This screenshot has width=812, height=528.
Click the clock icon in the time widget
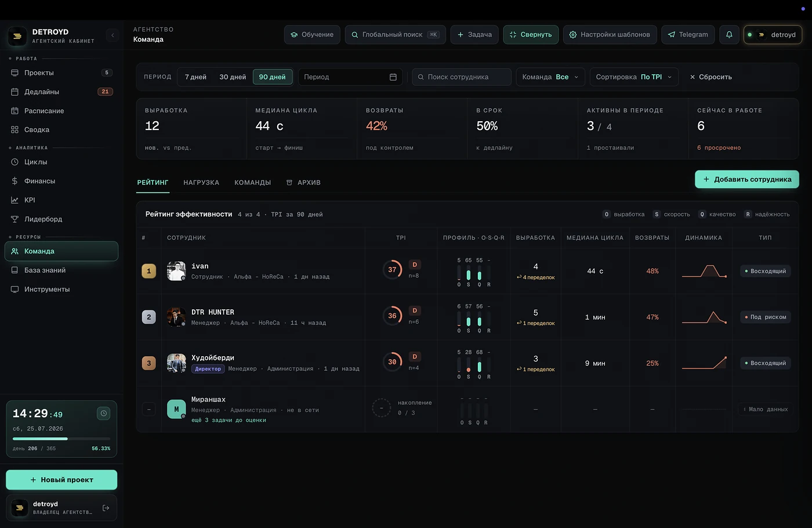click(104, 413)
